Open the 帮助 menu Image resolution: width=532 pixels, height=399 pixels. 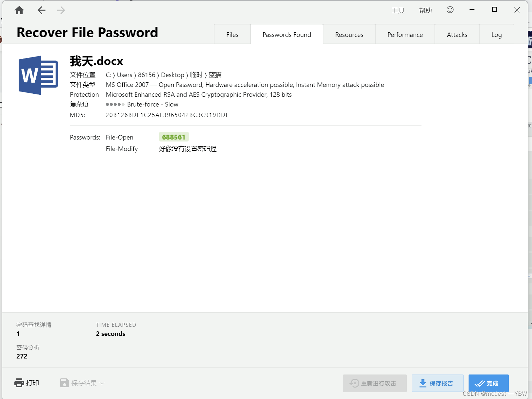425,10
